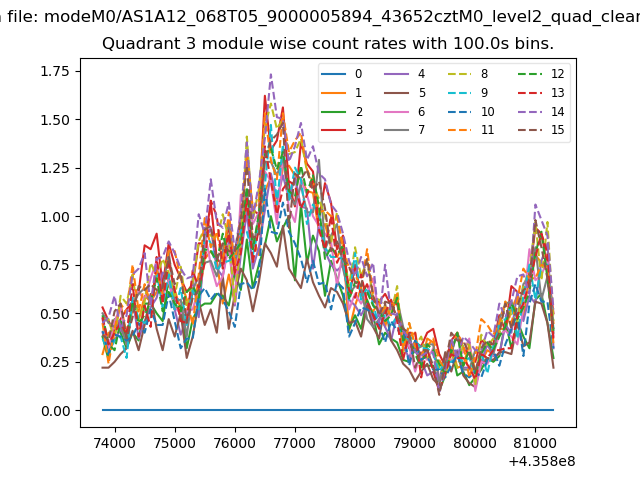Click y-axis tick label 0.75
Screen dimensions: 640x480
[x=55, y=265]
